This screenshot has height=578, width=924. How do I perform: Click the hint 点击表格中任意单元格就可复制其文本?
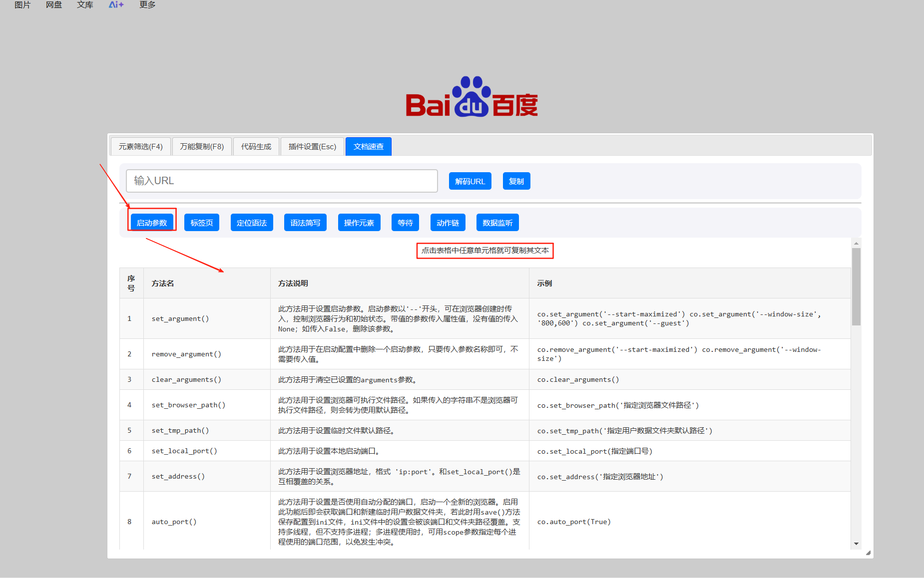(485, 250)
